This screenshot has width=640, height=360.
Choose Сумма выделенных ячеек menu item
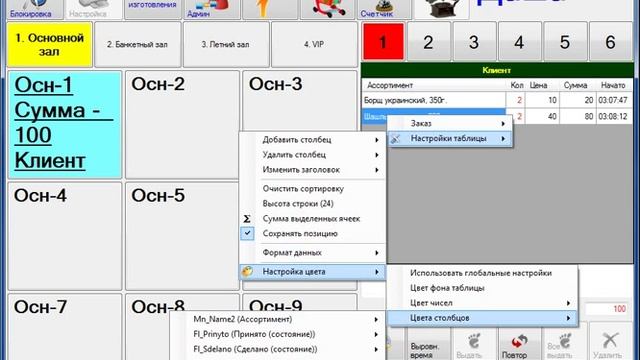coord(313,219)
